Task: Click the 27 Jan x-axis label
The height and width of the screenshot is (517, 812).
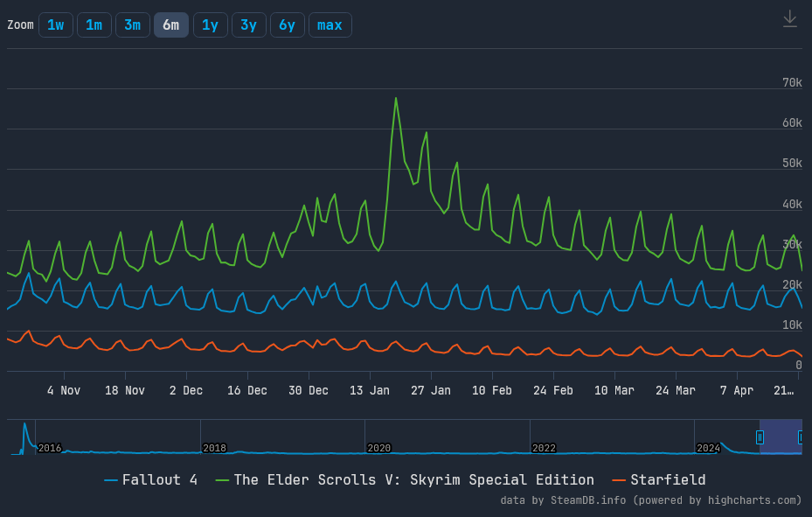Action: (431, 391)
